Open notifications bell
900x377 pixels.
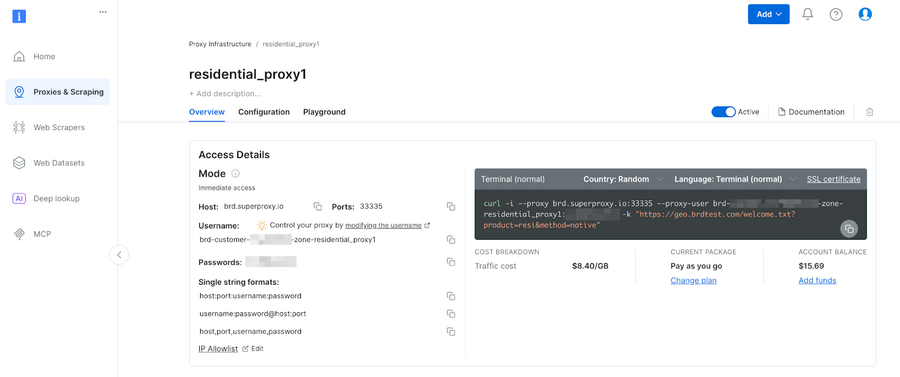[808, 14]
